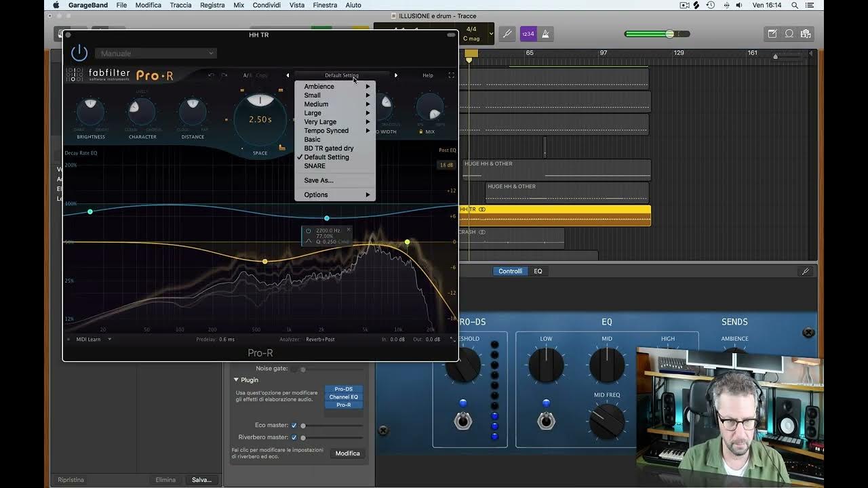Toggle the Pro-R plugin power button
868x488 pixels.
79,53
